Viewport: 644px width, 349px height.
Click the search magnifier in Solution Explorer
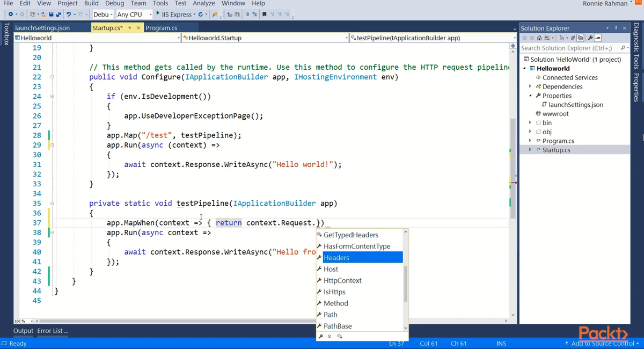[x=623, y=48]
